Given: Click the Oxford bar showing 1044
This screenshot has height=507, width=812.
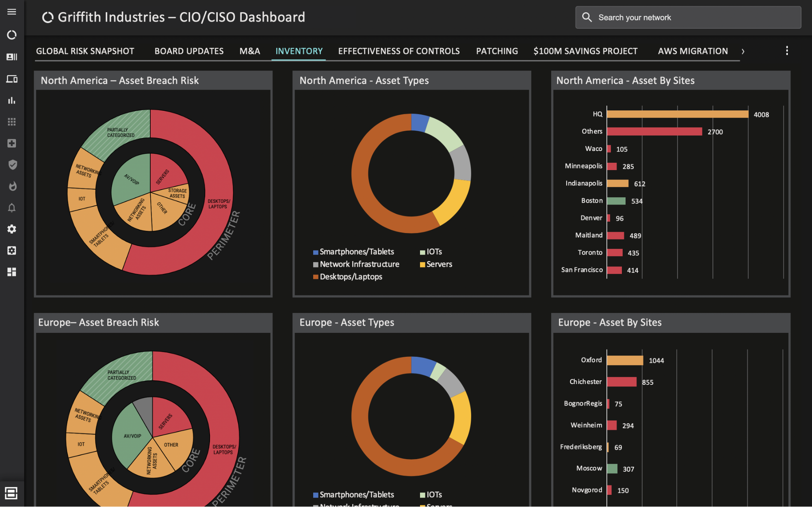Looking at the screenshot, I should 625,360.
